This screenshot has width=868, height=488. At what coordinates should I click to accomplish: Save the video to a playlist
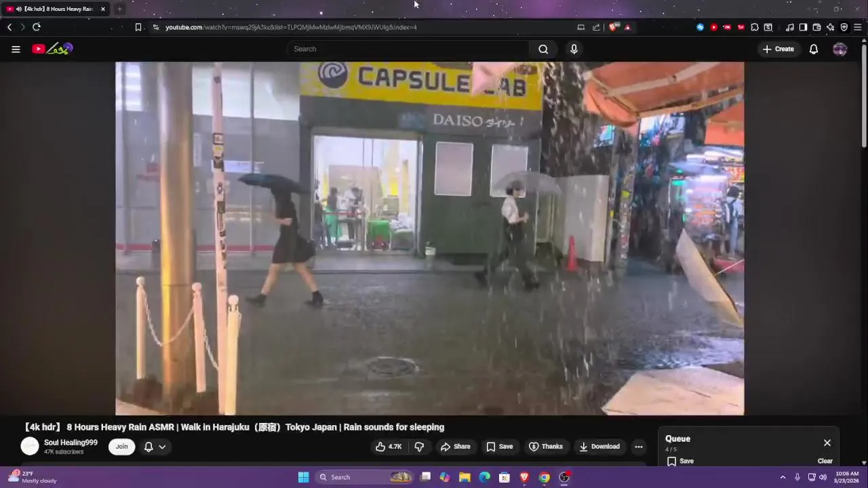click(x=499, y=447)
